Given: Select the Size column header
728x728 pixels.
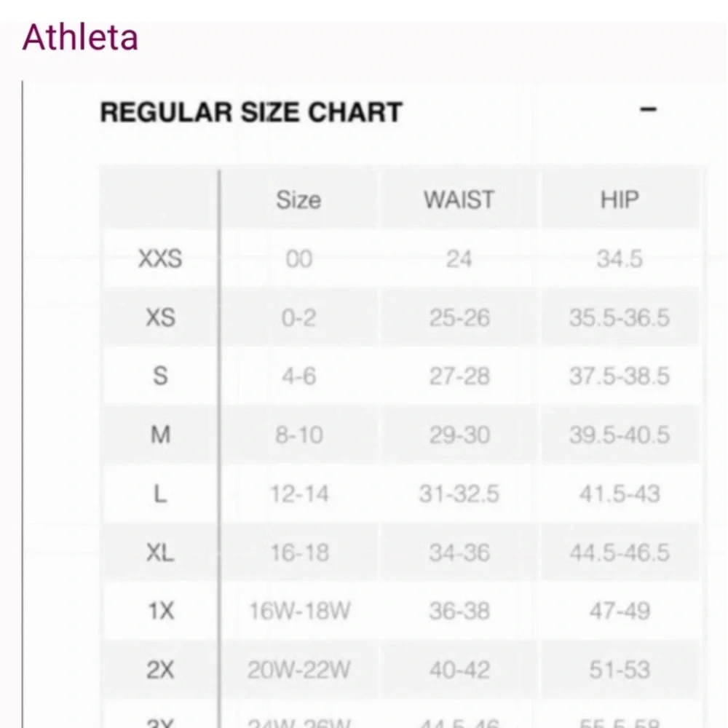Looking at the screenshot, I should tap(298, 200).
